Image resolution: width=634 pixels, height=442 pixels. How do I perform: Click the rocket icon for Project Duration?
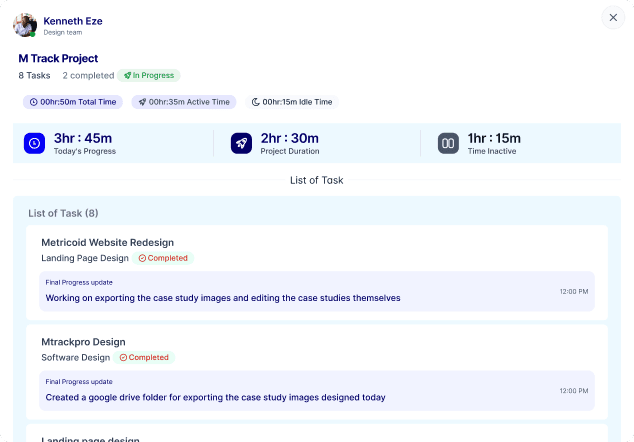click(241, 143)
